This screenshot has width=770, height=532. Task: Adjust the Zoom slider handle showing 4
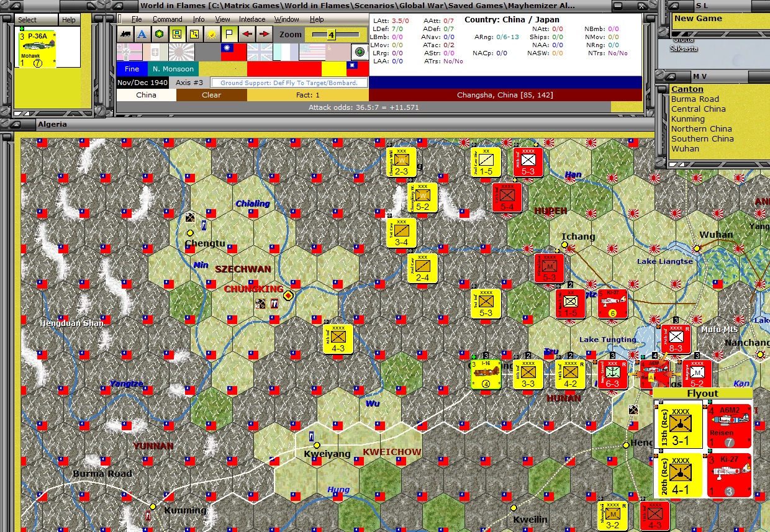coord(331,35)
